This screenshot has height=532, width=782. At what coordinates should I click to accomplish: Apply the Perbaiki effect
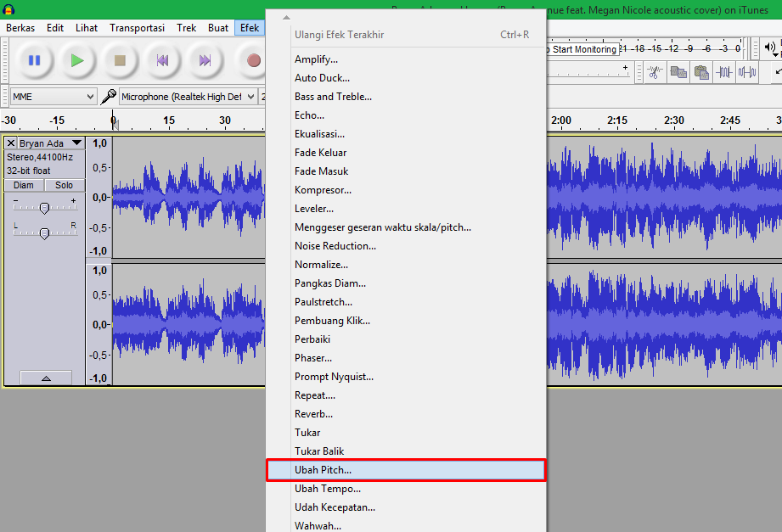click(406, 339)
